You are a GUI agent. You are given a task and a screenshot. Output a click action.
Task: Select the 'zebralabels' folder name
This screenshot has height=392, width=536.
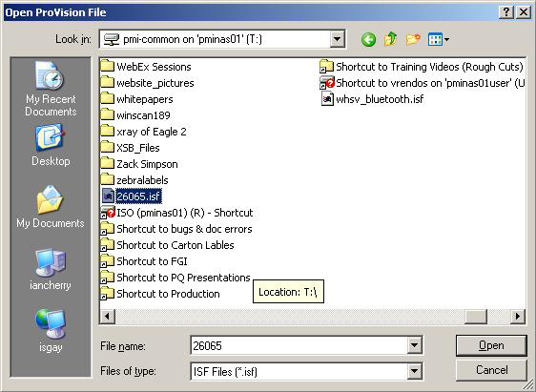(142, 180)
